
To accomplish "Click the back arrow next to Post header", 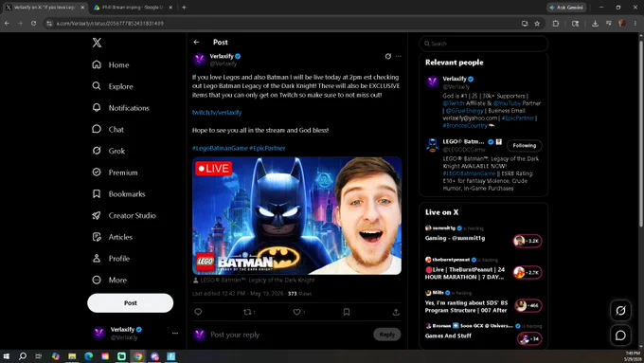I will pos(196,42).
